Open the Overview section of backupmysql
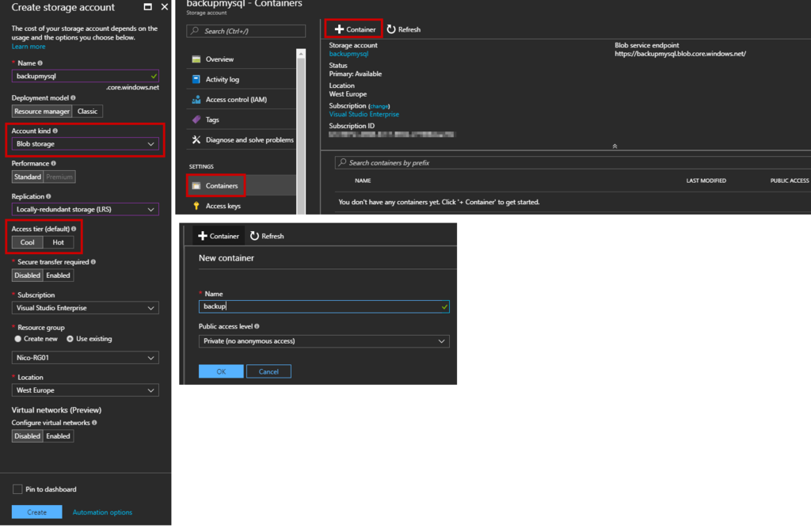811x532 pixels. [219, 59]
